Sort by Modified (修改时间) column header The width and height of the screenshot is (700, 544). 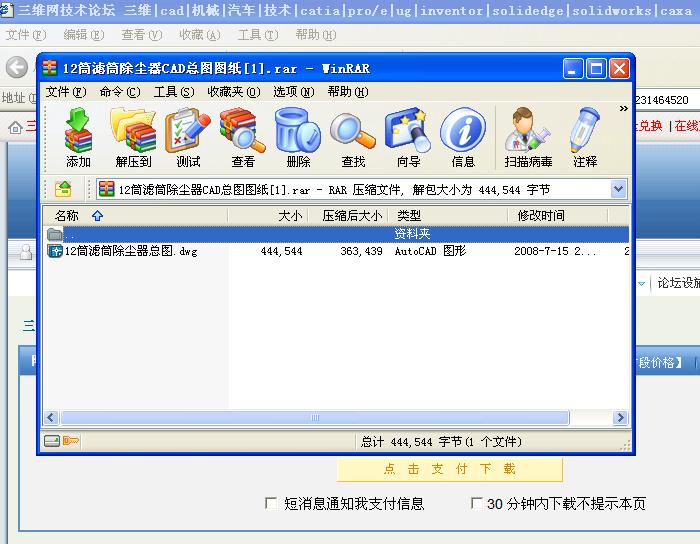558,216
